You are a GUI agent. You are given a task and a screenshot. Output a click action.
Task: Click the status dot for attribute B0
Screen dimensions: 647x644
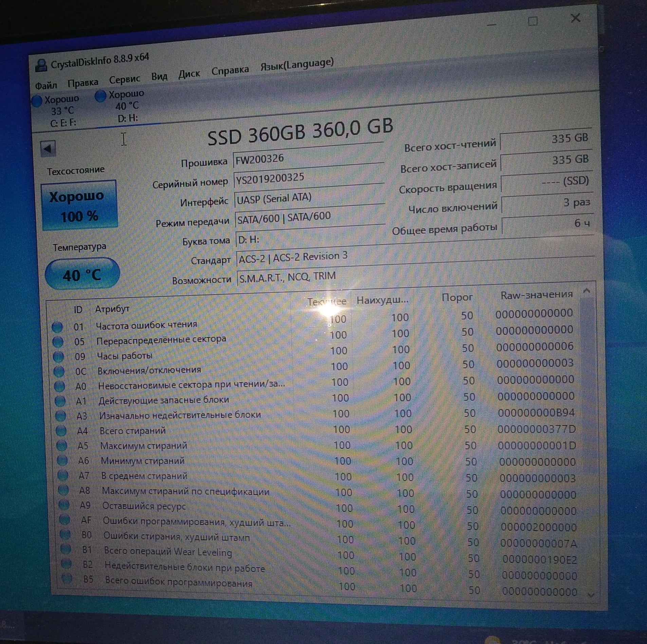pos(66,534)
